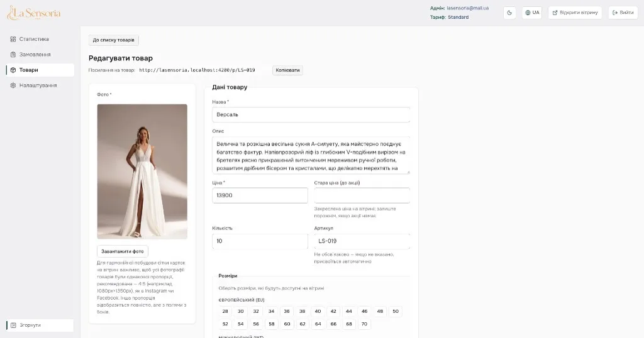Image resolution: width=644 pixels, height=338 pixels.
Task: Toggle EU size 48
Action: coord(380,312)
